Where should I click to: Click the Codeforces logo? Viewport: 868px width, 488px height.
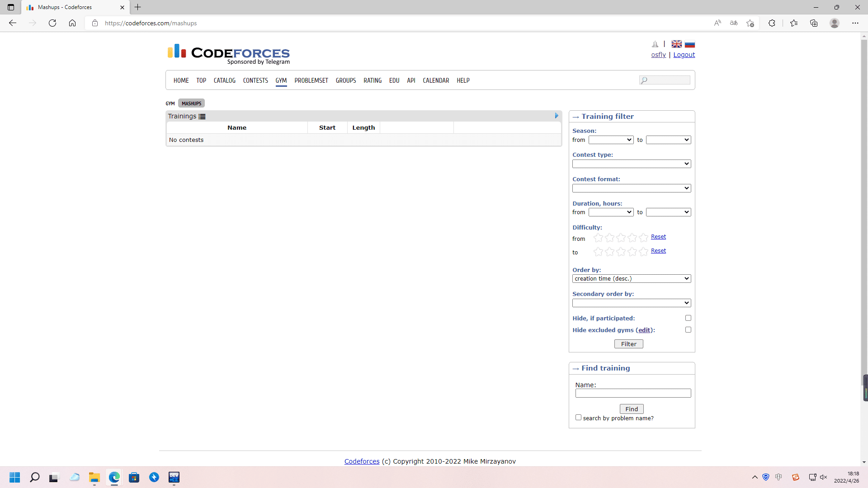(229, 54)
